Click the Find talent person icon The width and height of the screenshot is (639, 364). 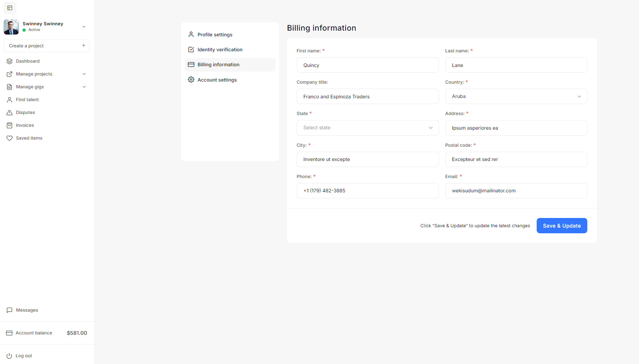click(x=10, y=100)
